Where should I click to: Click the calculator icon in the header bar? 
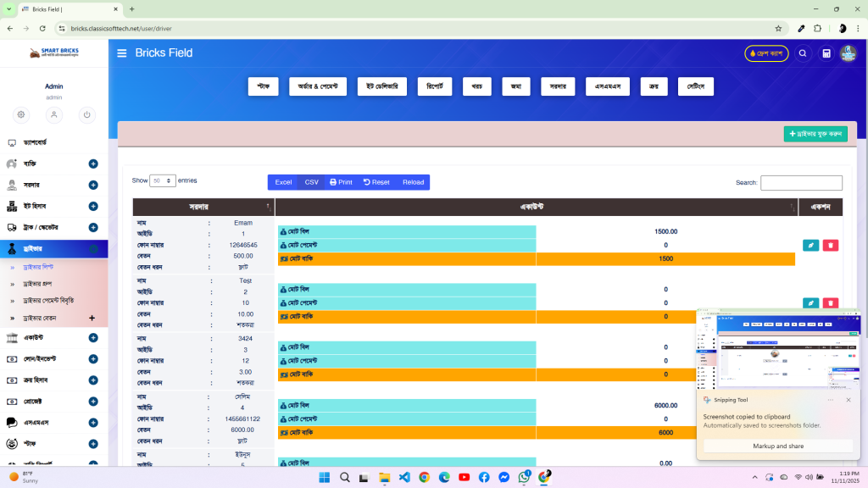826,53
